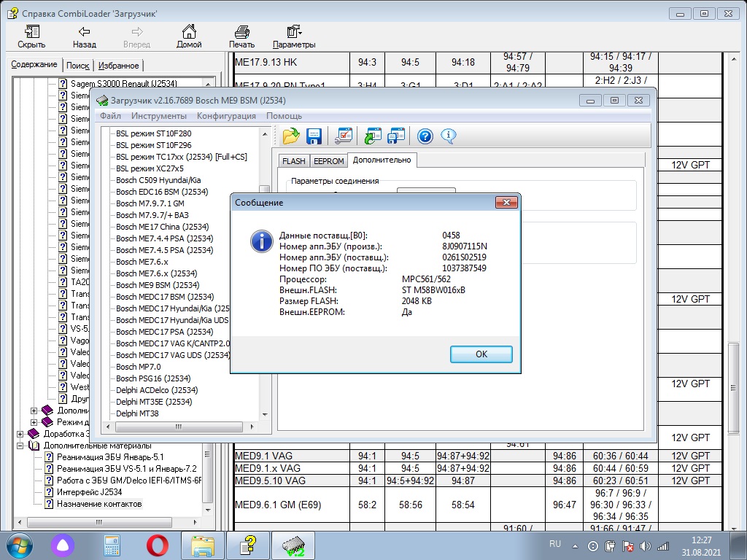Screen dimensions: 747x560
Task: Click the Печать print toolbar icon
Action: coord(241,36)
